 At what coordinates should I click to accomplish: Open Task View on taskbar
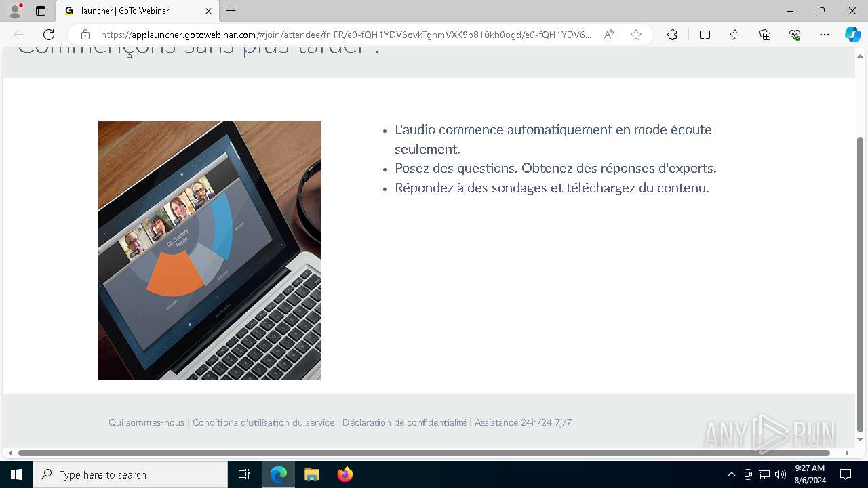244,474
